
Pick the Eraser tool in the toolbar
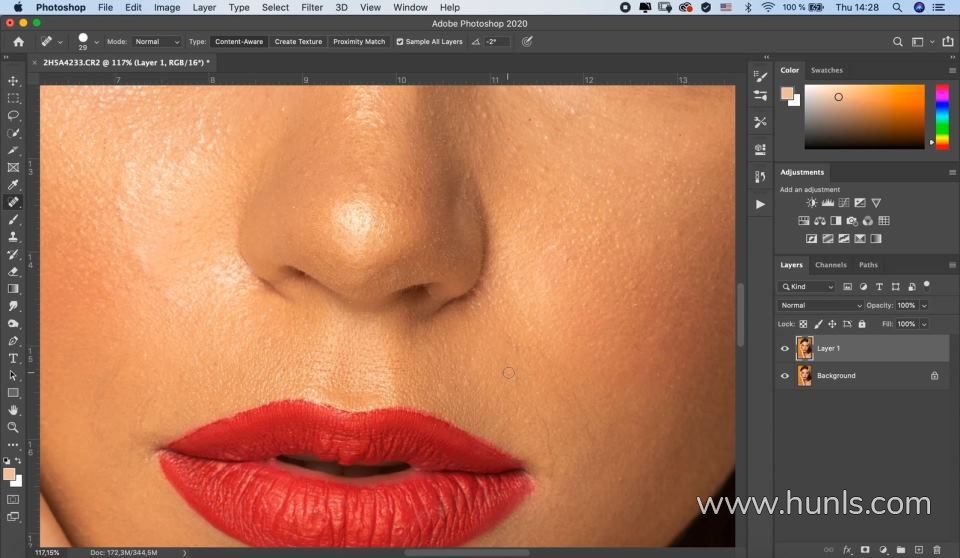point(13,271)
